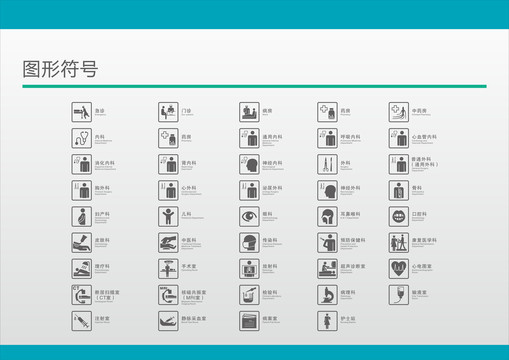Select the medical records folder icon

coord(249,321)
